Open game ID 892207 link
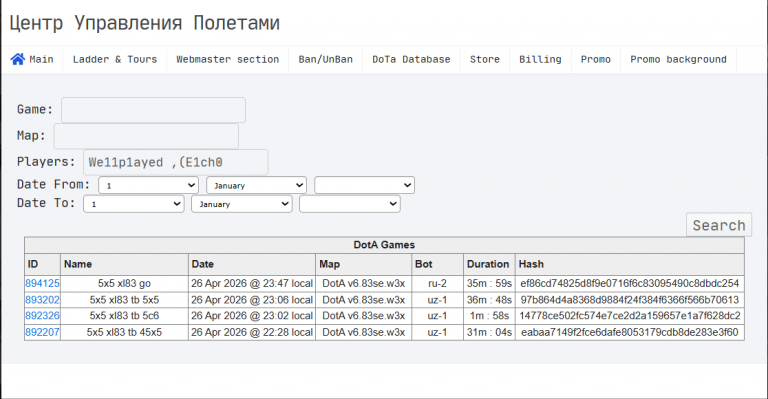768x399 pixels. click(x=42, y=332)
